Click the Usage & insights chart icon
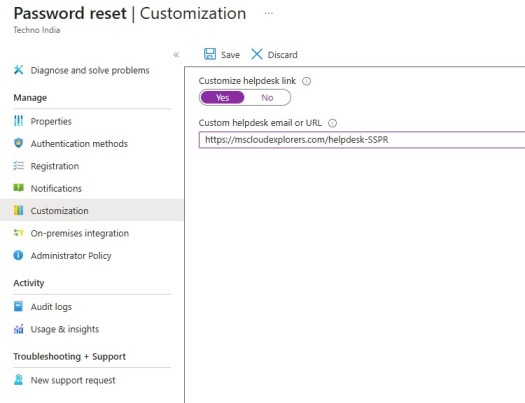The height and width of the screenshot is (403, 525). (x=18, y=329)
